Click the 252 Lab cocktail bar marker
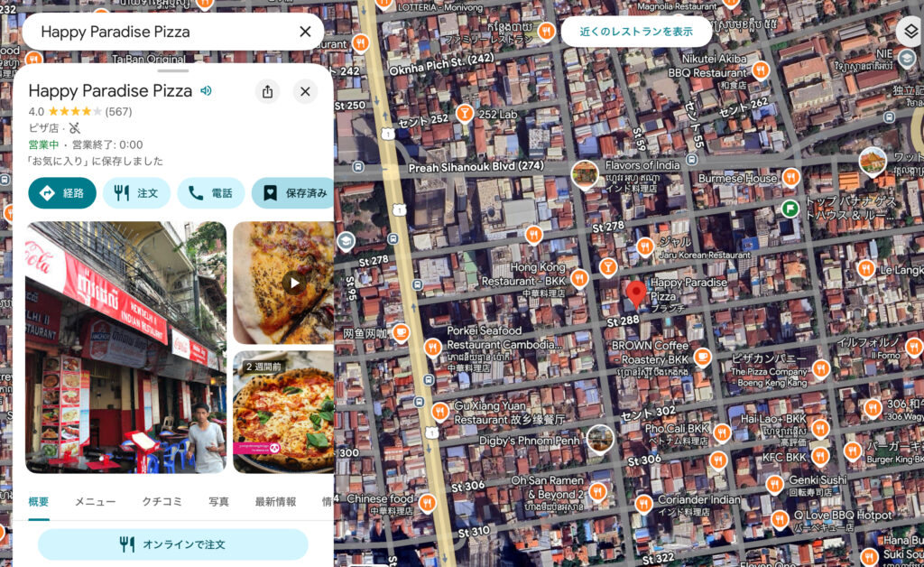924x567 pixels. pyautogui.click(x=465, y=112)
